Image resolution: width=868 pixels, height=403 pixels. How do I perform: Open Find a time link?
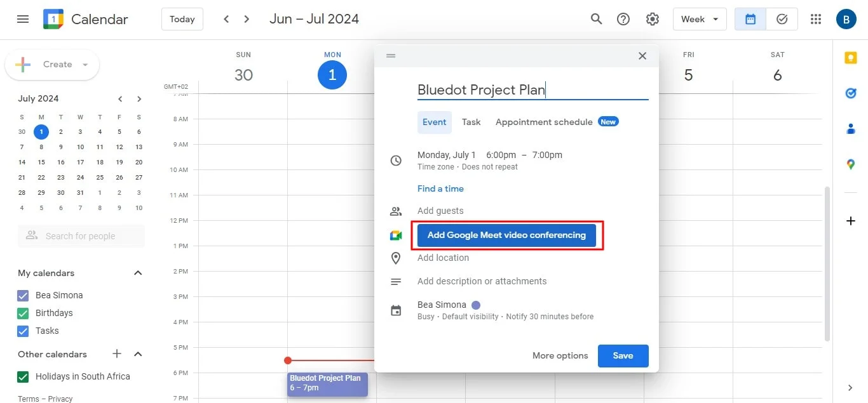(x=440, y=188)
